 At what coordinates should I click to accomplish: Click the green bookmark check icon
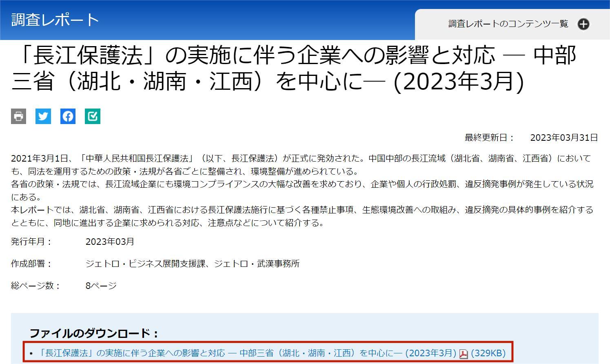[x=93, y=116]
